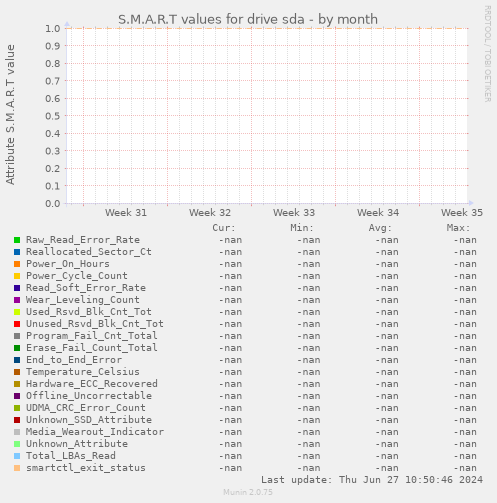Click the Power_Cycle_Count legend label
This screenshot has width=497, height=503.
pos(77,276)
